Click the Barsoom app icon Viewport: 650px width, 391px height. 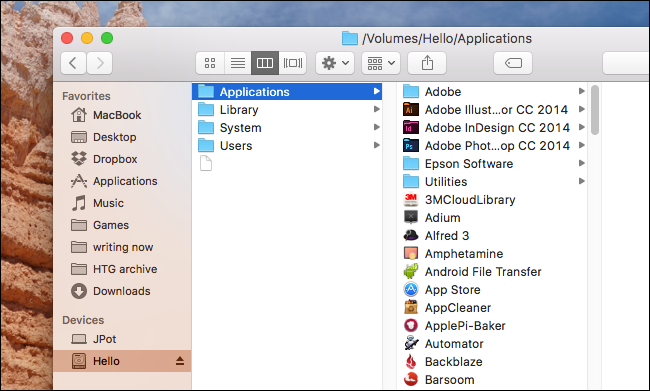(411, 379)
